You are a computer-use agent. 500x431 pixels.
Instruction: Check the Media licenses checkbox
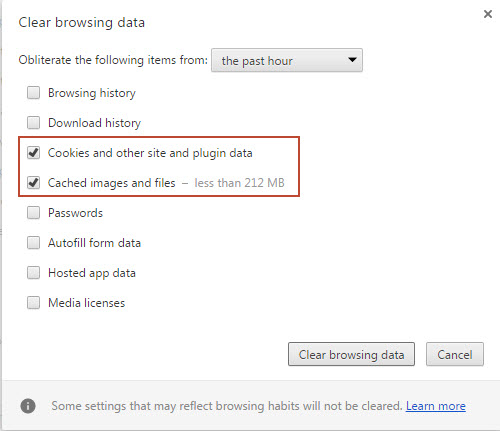(33, 303)
